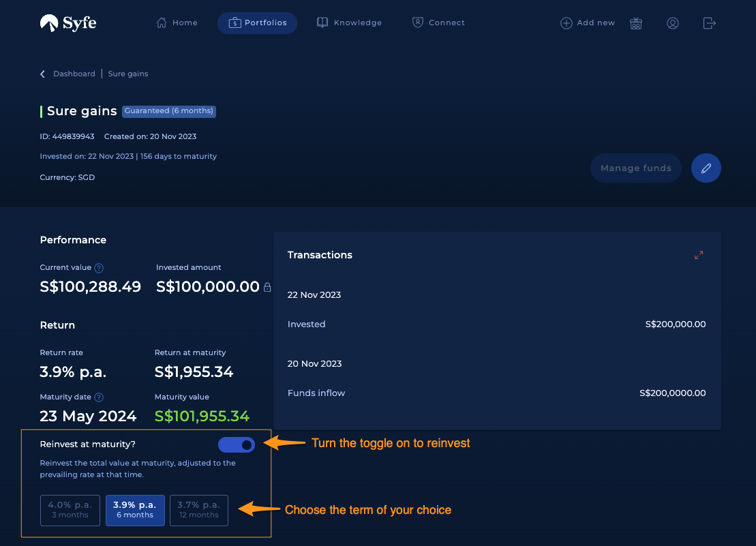Open the Dashboard breadcrumb link
The width and height of the screenshot is (756, 546).
pos(74,74)
